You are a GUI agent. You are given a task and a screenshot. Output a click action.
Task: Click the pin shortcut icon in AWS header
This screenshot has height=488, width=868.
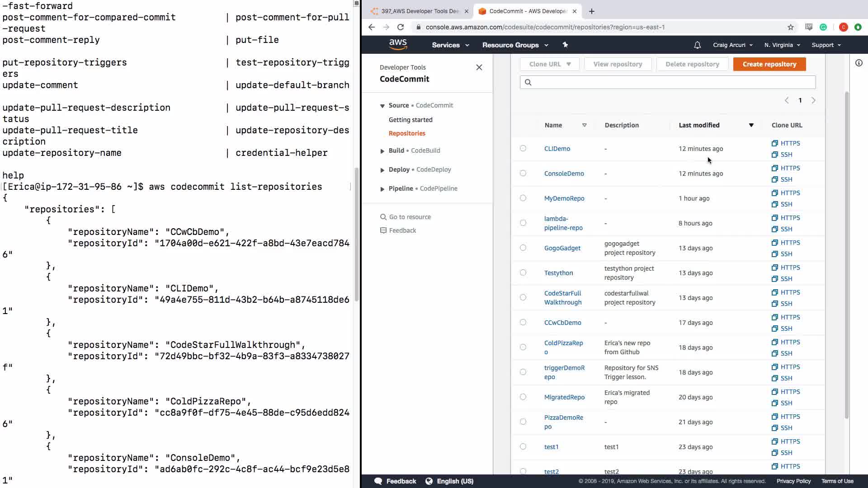[x=565, y=45]
